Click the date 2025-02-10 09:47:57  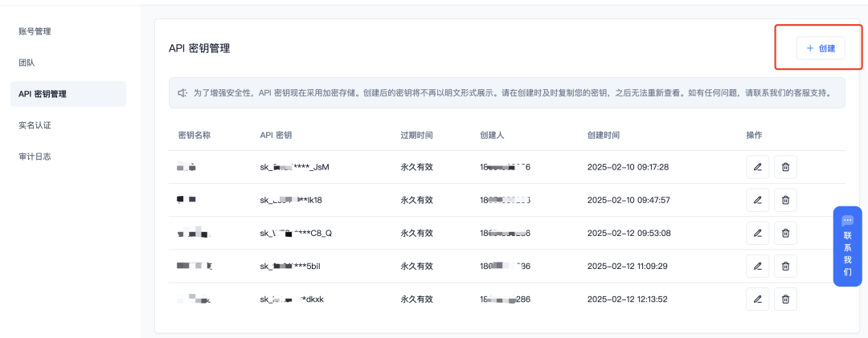coord(628,200)
